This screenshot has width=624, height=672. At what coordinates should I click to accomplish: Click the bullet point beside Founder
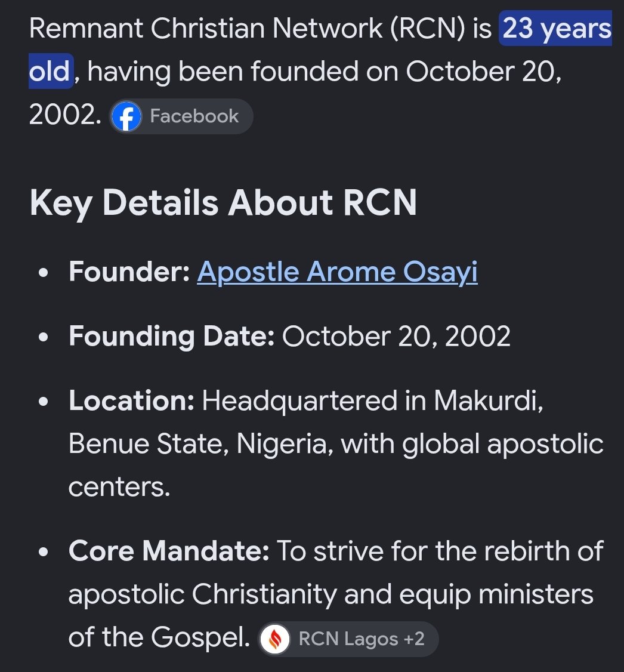[x=44, y=273]
